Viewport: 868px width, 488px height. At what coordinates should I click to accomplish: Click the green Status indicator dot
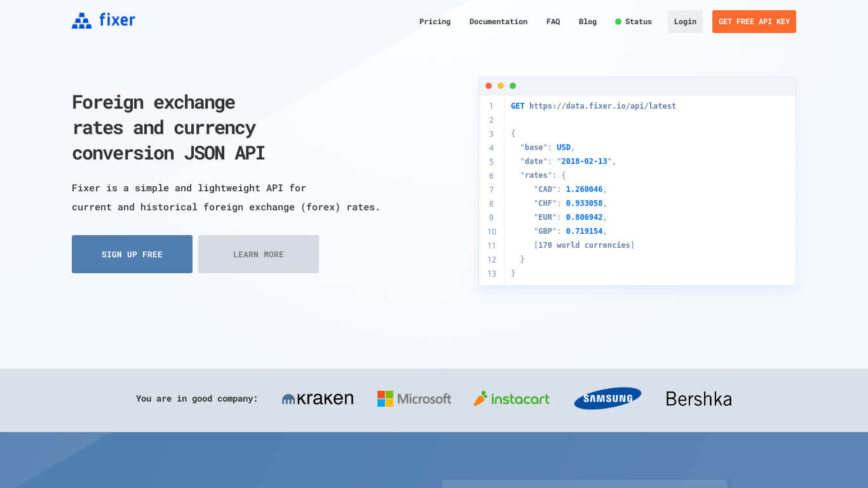click(618, 22)
